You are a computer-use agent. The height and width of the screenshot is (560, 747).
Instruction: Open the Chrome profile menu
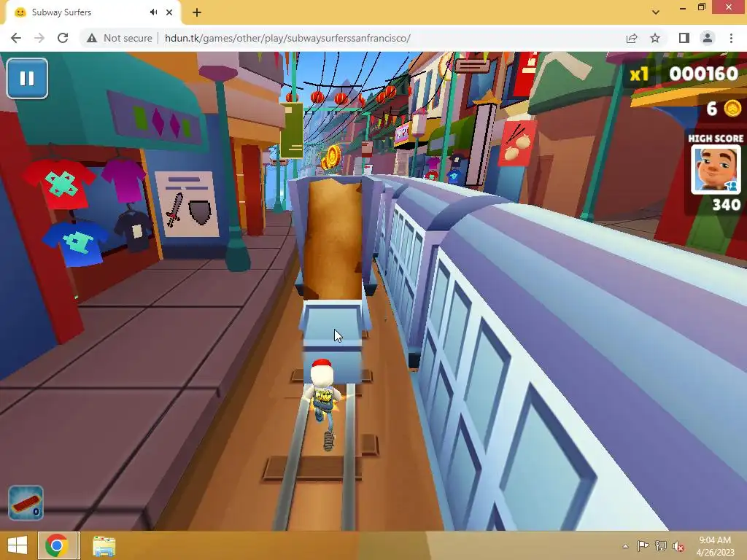[x=708, y=38]
